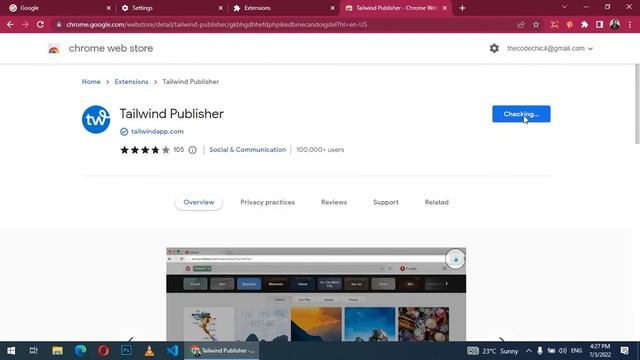This screenshot has height=360, width=640.
Task: Click the browser back arrow
Action: [x=10, y=24]
